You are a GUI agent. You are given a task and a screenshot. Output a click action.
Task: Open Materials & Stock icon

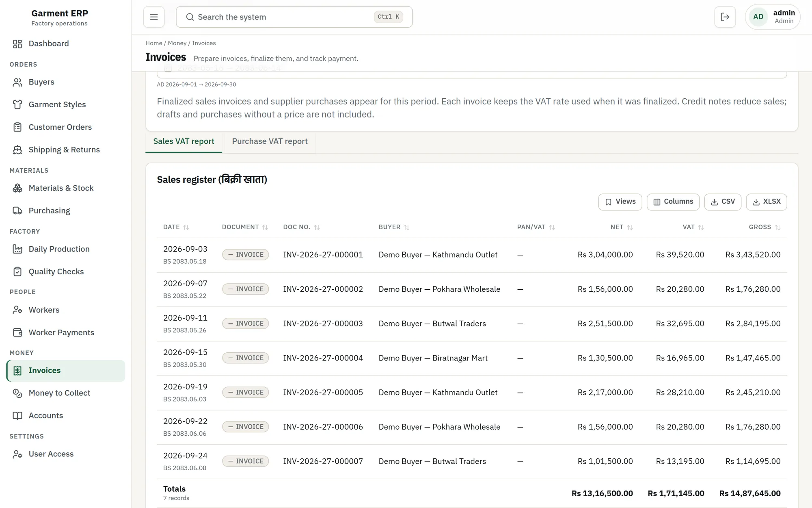(x=17, y=188)
